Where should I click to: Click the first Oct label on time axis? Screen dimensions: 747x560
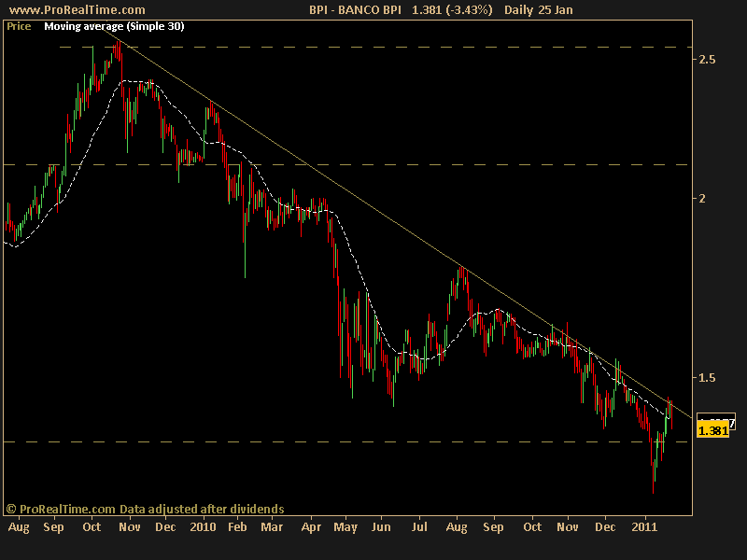[x=92, y=527]
